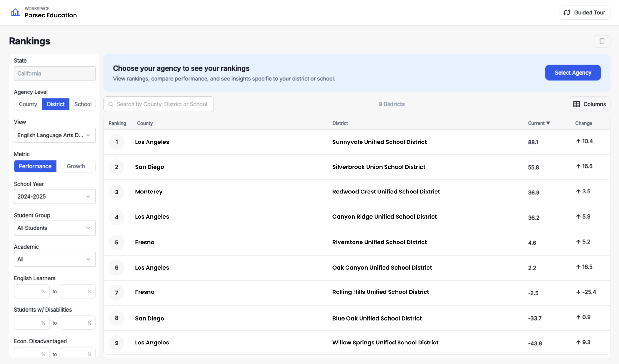Click the Monterey county cell

(149, 192)
